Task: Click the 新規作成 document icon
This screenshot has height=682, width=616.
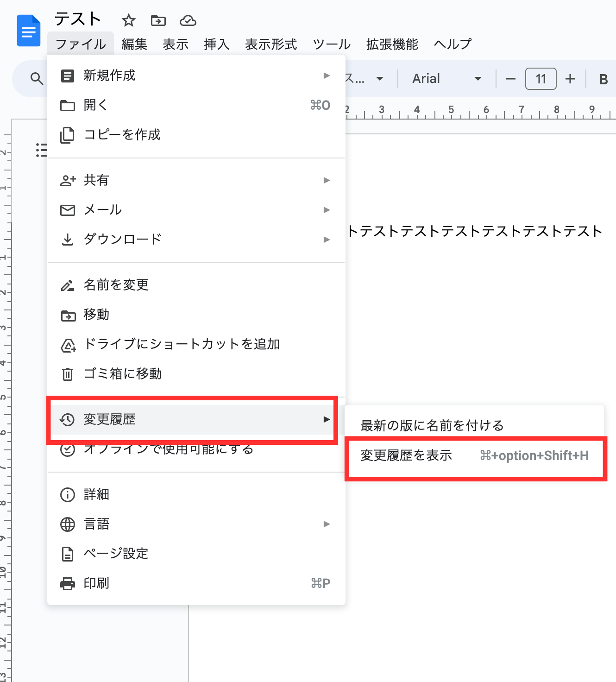Action: 68,76
